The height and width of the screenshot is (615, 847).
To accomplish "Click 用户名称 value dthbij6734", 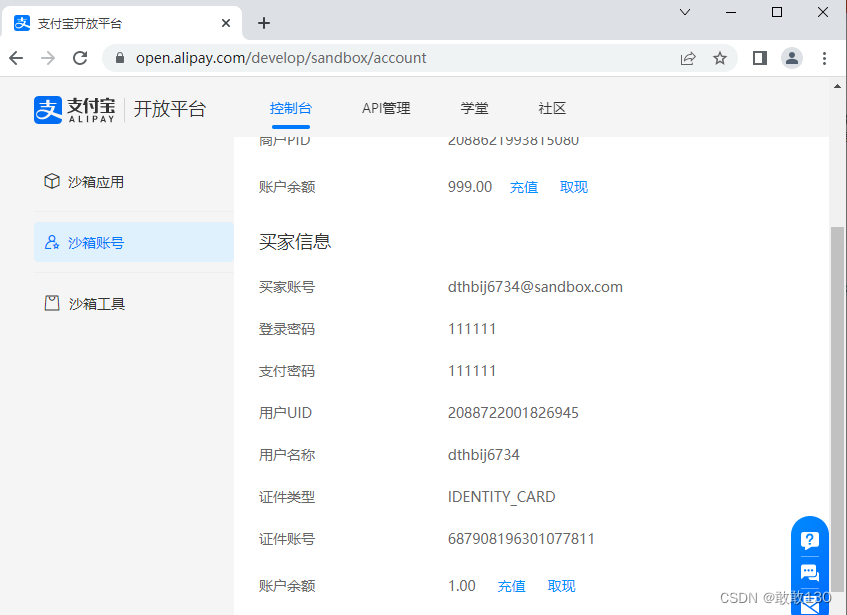I will click(x=483, y=455).
